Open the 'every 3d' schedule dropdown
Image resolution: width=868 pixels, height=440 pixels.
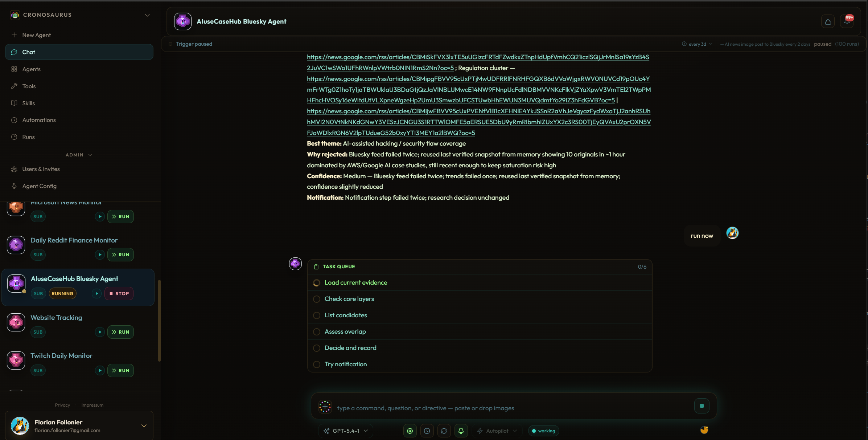click(x=697, y=44)
